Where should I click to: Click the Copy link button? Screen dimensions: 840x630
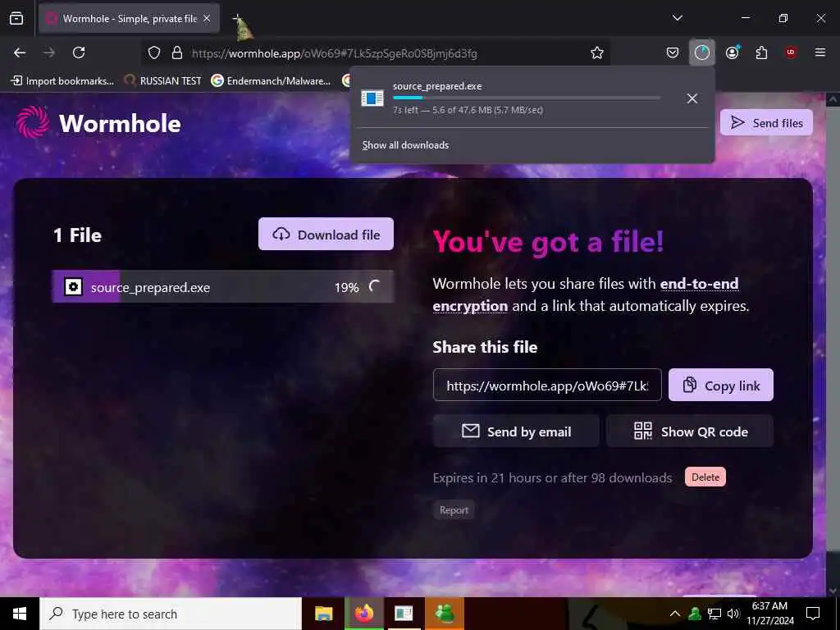(x=720, y=386)
